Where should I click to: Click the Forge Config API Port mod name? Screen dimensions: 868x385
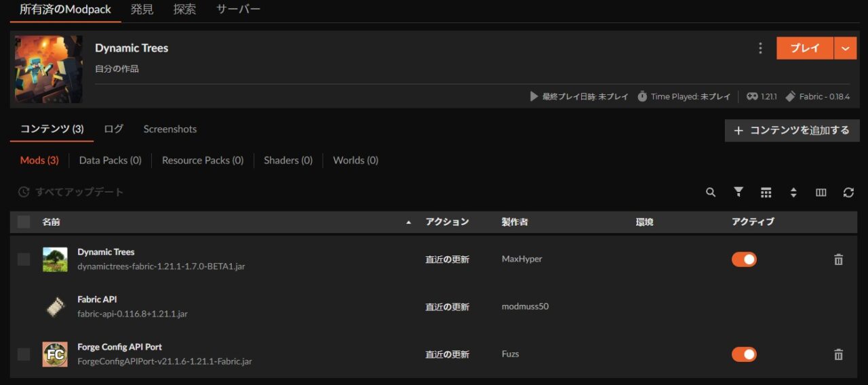[119, 347]
